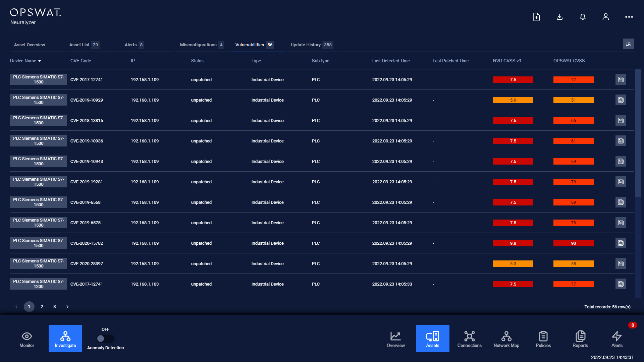The image size is (644, 362).
Task: Open the notifications bell
Action: pos(583,17)
